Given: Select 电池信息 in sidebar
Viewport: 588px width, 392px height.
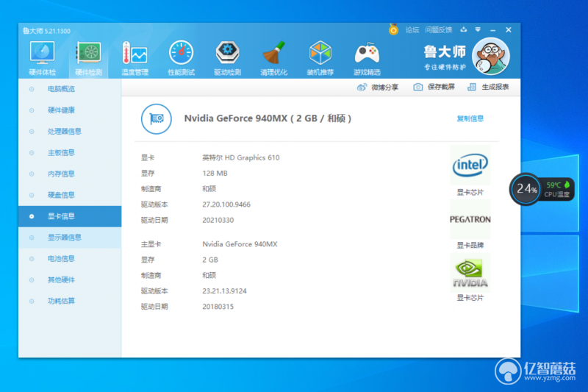Looking at the screenshot, I should click(70, 258).
